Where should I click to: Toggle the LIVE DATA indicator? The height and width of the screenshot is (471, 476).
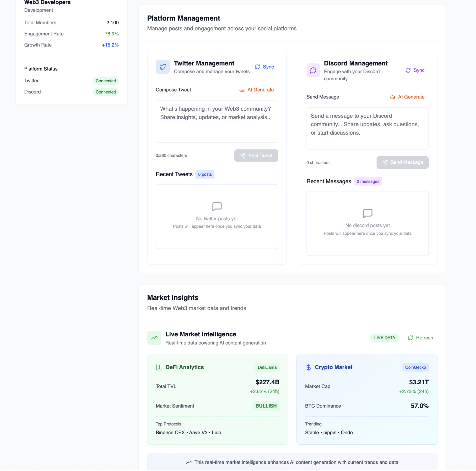[x=384, y=338]
